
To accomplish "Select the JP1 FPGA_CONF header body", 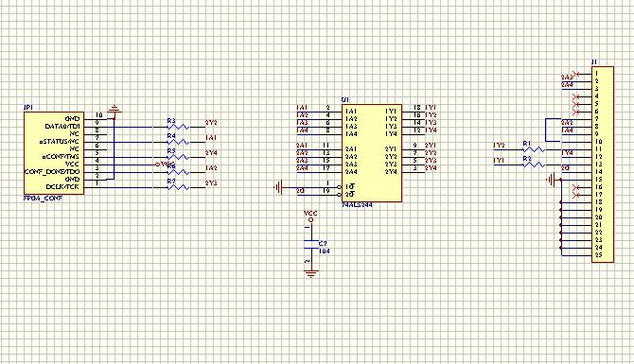I will point(54,153).
